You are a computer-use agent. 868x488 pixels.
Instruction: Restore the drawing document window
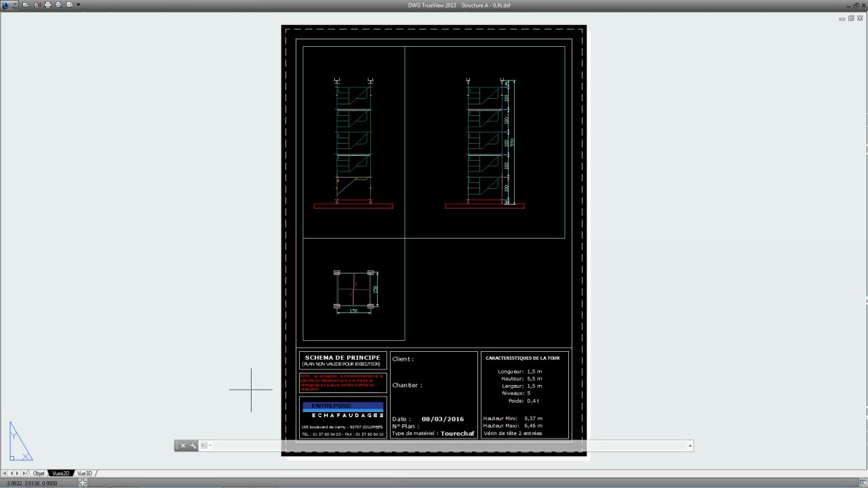(x=851, y=18)
